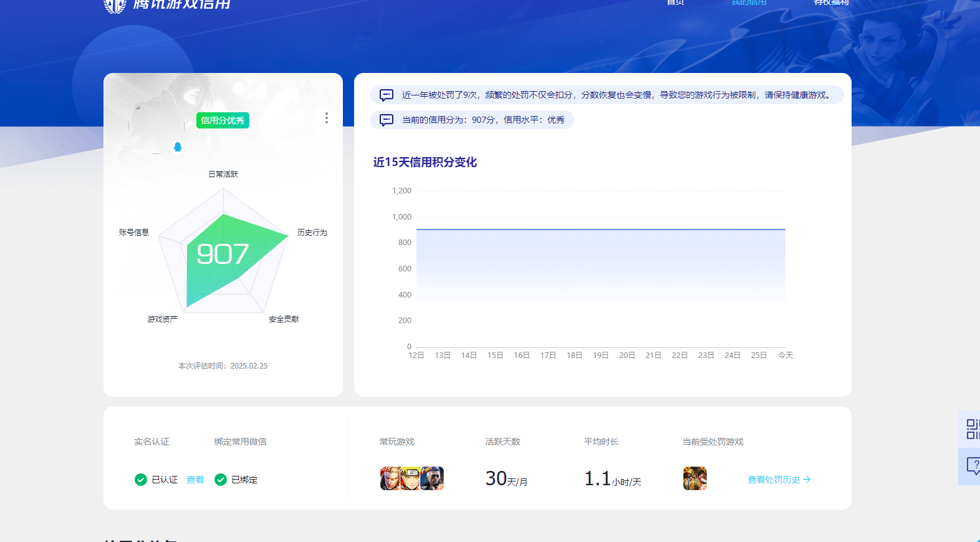Click the 当前受处罚游戏 label
The width and height of the screenshot is (980, 542).
[x=713, y=442]
